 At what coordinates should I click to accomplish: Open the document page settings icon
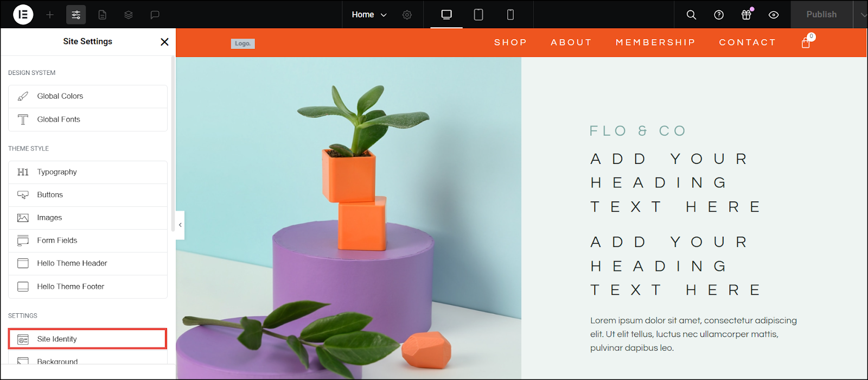(102, 15)
